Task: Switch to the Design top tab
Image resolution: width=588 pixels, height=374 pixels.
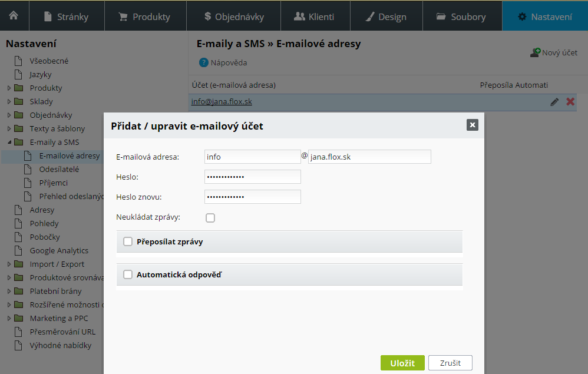Action: click(x=386, y=16)
